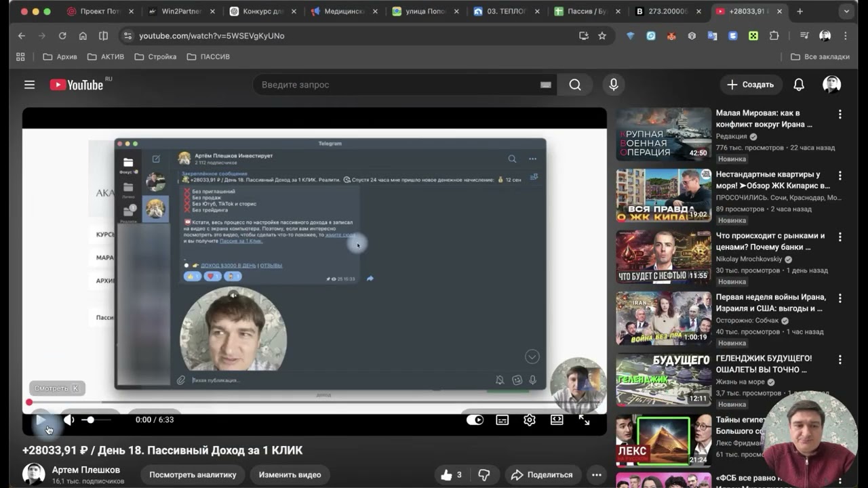Bookmark this page with star
This screenshot has width=868, height=488.
[x=602, y=36]
